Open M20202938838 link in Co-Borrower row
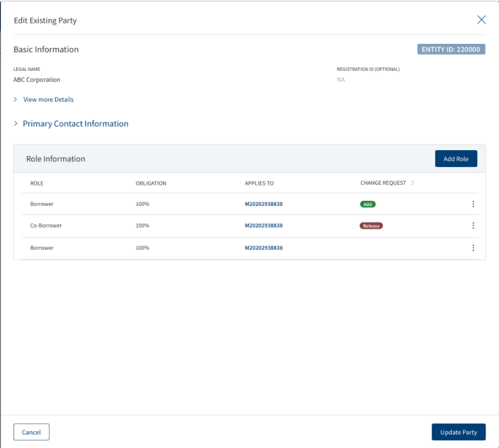Image resolution: width=499 pixels, height=448 pixels. [263, 225]
